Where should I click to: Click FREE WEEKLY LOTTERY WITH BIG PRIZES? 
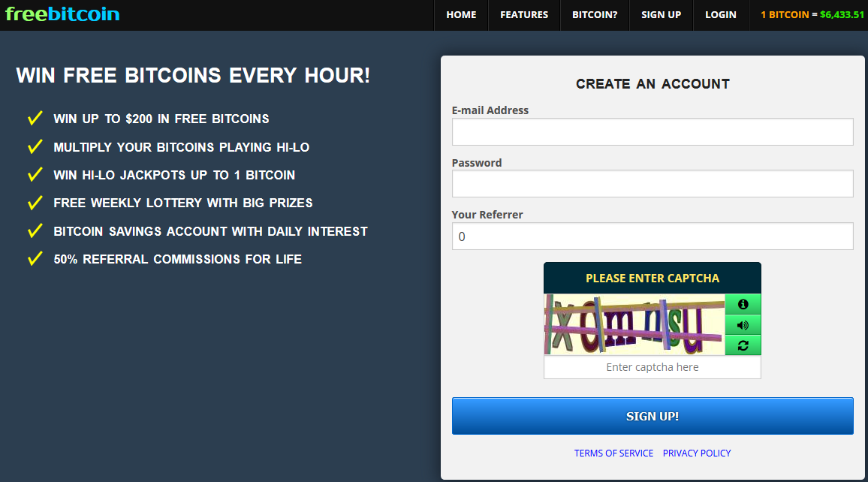click(183, 203)
